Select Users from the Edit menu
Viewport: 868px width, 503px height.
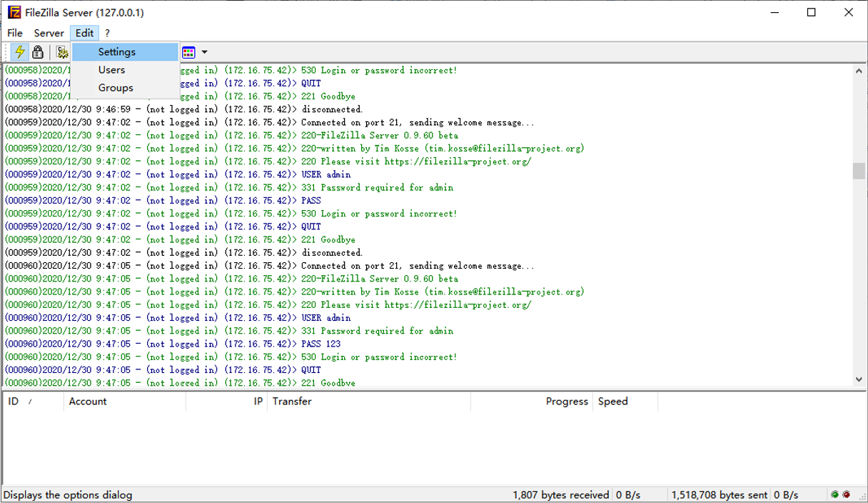click(x=111, y=69)
